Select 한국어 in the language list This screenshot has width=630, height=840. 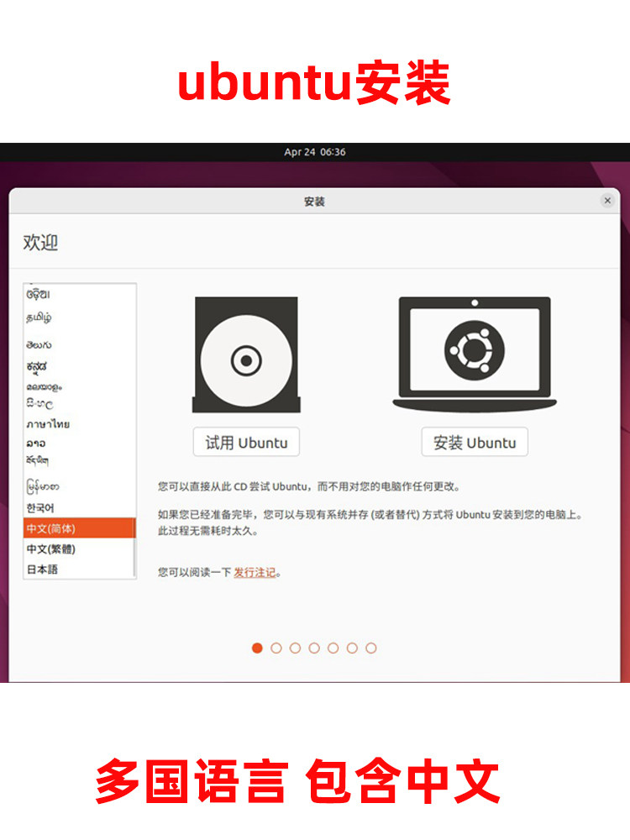click(x=79, y=508)
